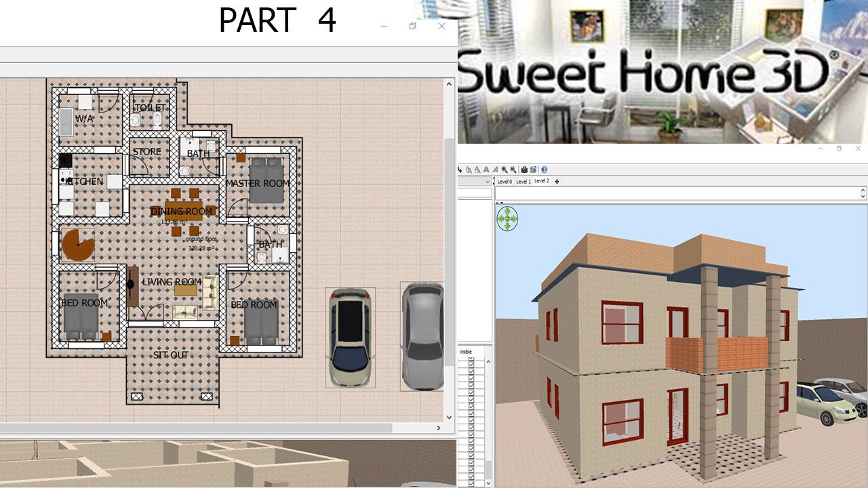868x488 pixels.
Task: Click the right arrow on 3D navigation compass
Action: [514, 219]
